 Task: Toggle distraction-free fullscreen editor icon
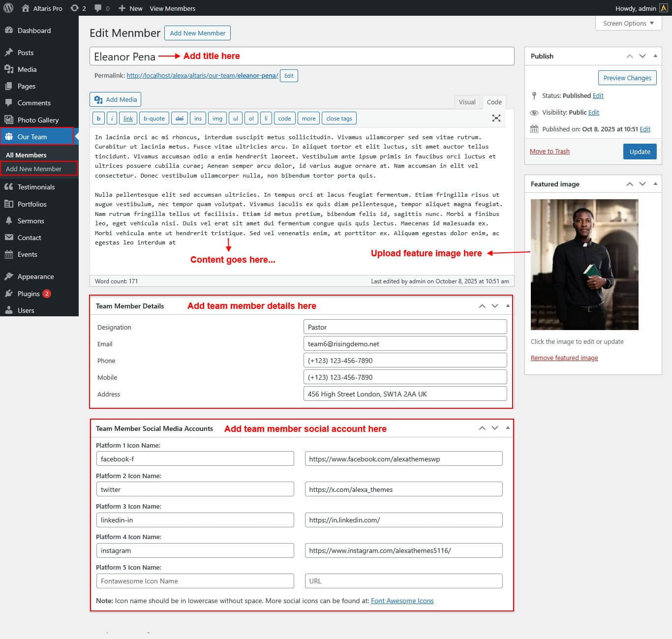pyautogui.click(x=496, y=118)
